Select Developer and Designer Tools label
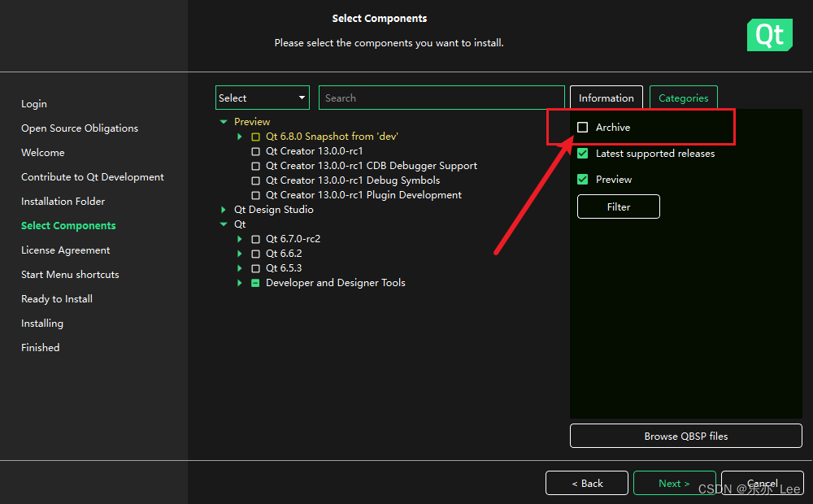This screenshot has width=813, height=504. [x=336, y=283]
